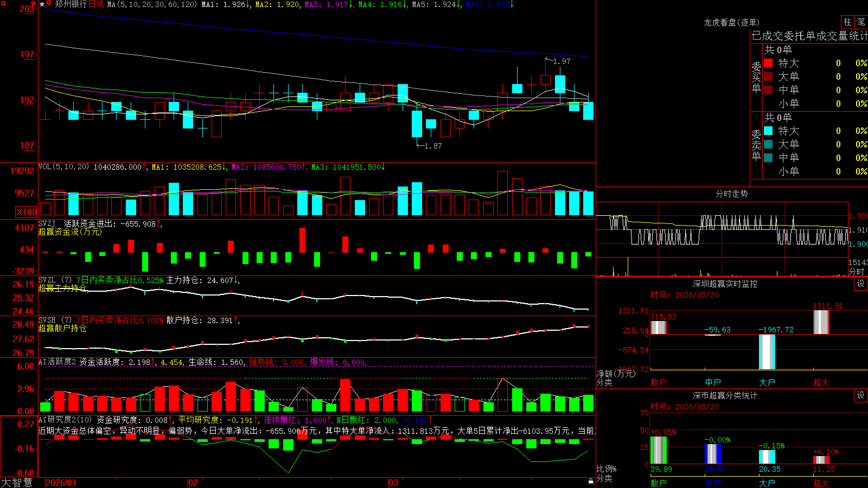Click the 散户 39.89 proportion bar
This screenshot has height=488, width=868.
(x=658, y=450)
